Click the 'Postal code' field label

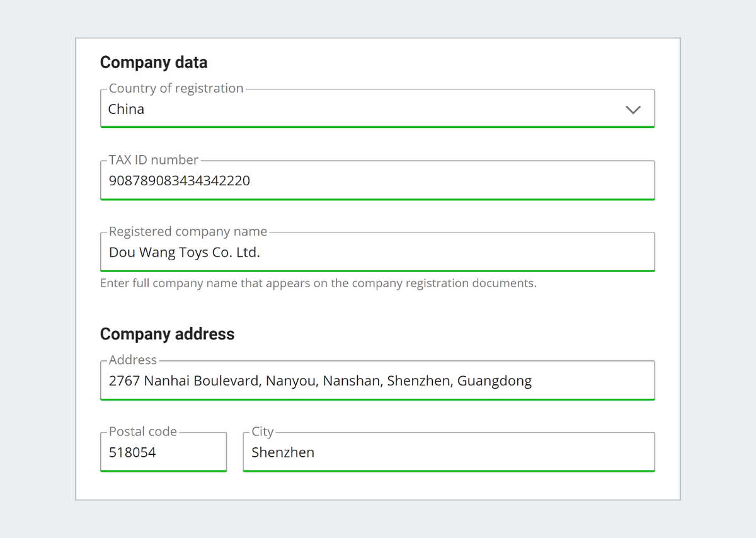[142, 432]
